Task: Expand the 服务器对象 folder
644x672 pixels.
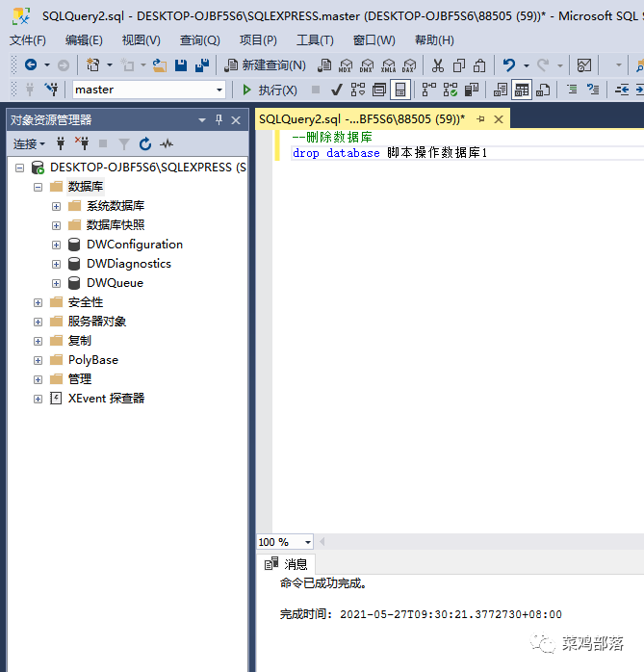Action: tap(39, 322)
